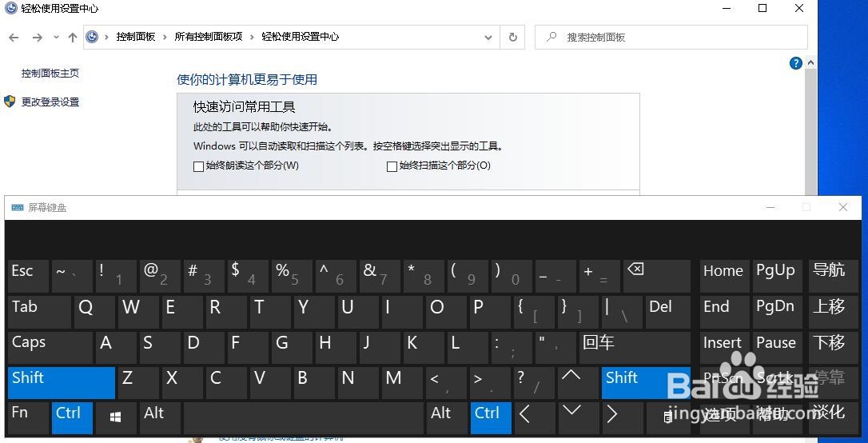Toggle the left Alt key
Image resolution: width=868 pixels, height=443 pixels.
(160, 417)
